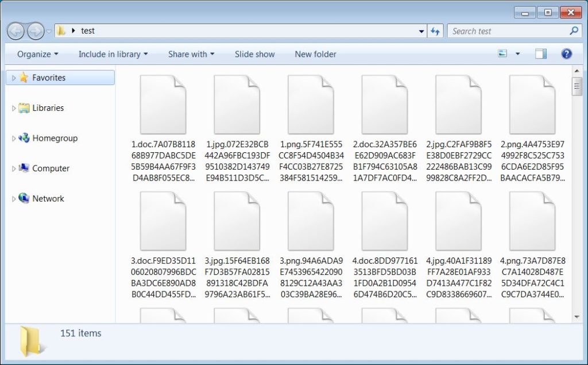The image size is (588, 365).
Task: Select file icon for 1.jpg.072E32BCB
Action: coord(237,105)
